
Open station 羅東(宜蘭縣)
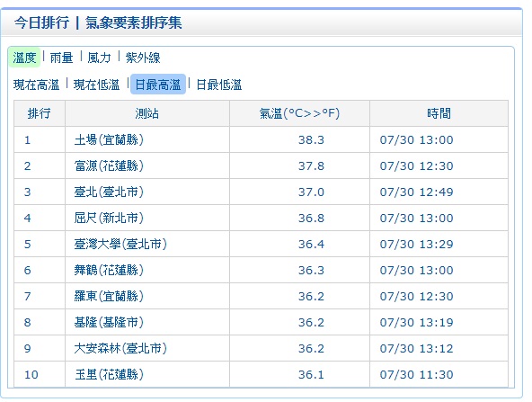click(x=109, y=297)
